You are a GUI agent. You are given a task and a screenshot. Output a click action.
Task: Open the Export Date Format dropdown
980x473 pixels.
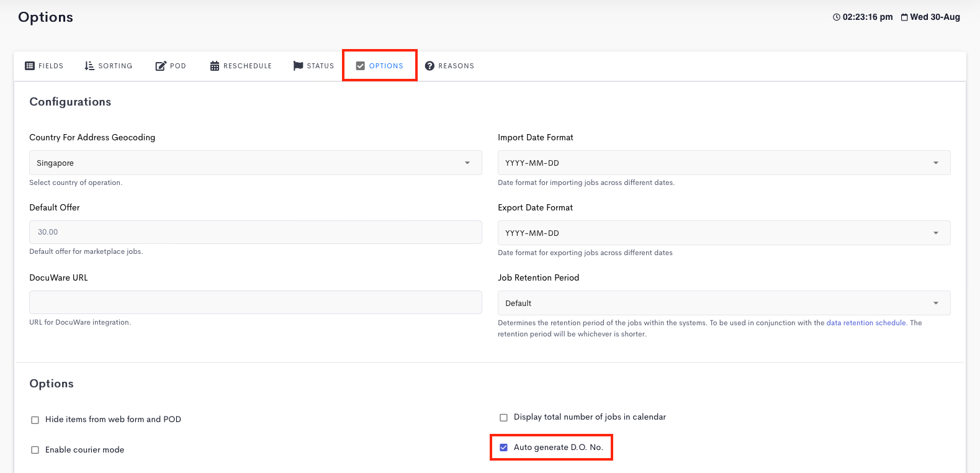(x=724, y=233)
